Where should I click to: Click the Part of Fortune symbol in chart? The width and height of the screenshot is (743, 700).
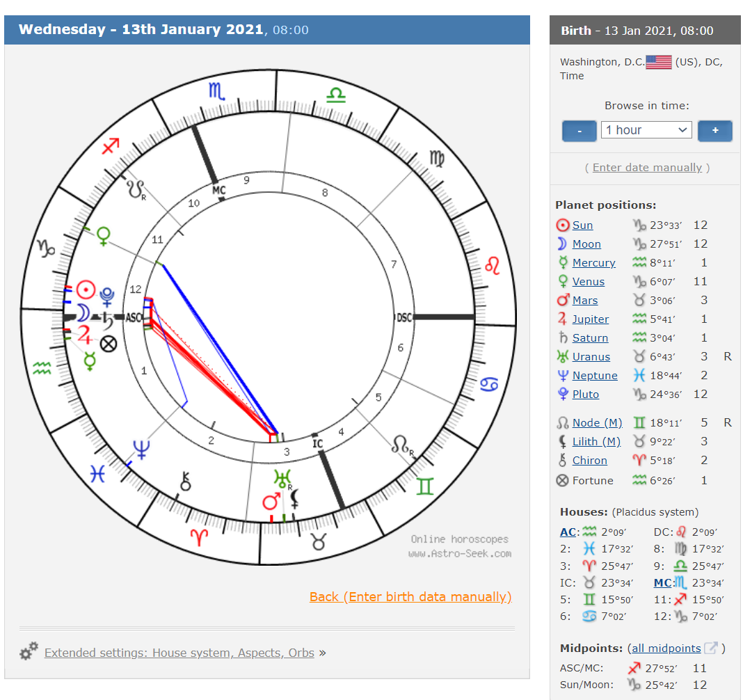(109, 344)
